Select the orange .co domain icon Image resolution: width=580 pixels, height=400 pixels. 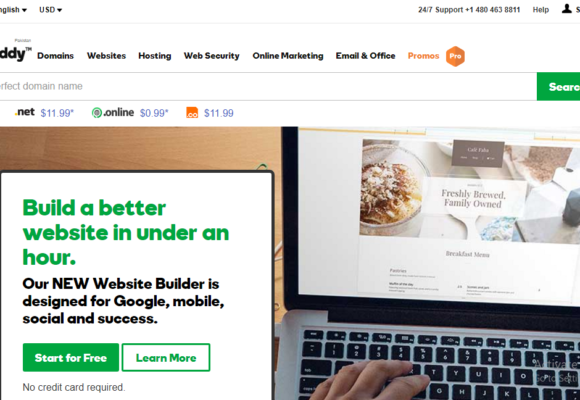[192, 112]
